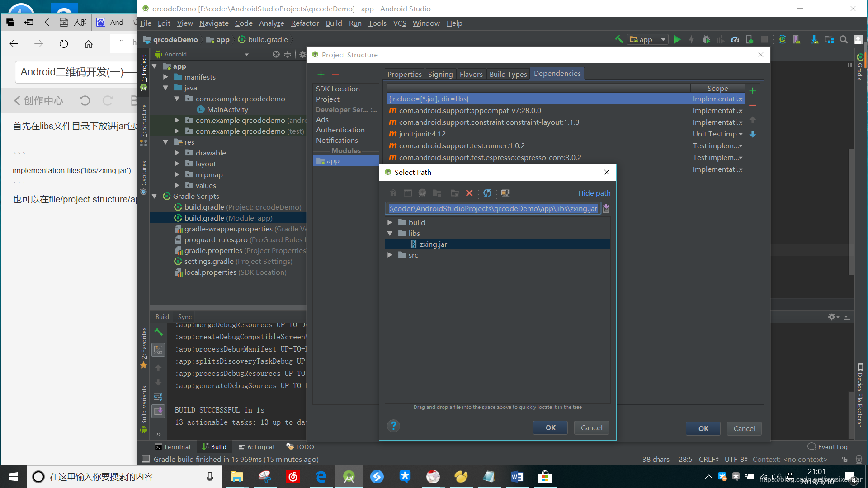The height and width of the screenshot is (488, 868).
Task: Toggle Show Hidden Files and Directories icon
Action: click(x=505, y=193)
